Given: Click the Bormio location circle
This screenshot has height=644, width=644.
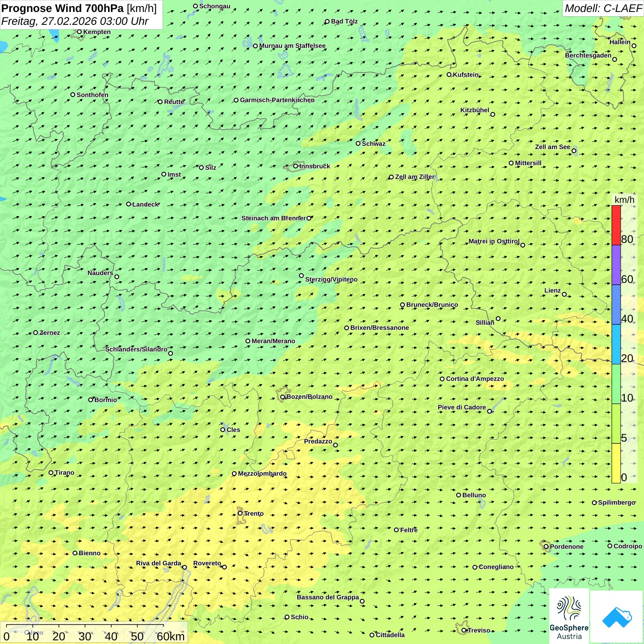Looking at the screenshot, I should click(x=91, y=400).
